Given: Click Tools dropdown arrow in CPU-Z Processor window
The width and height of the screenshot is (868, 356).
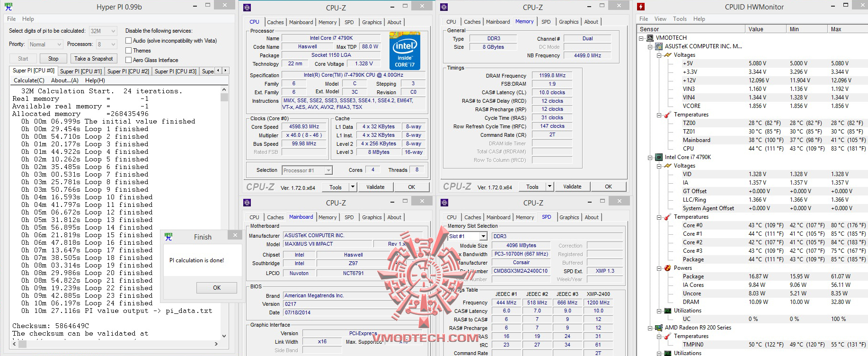Looking at the screenshot, I should [353, 187].
